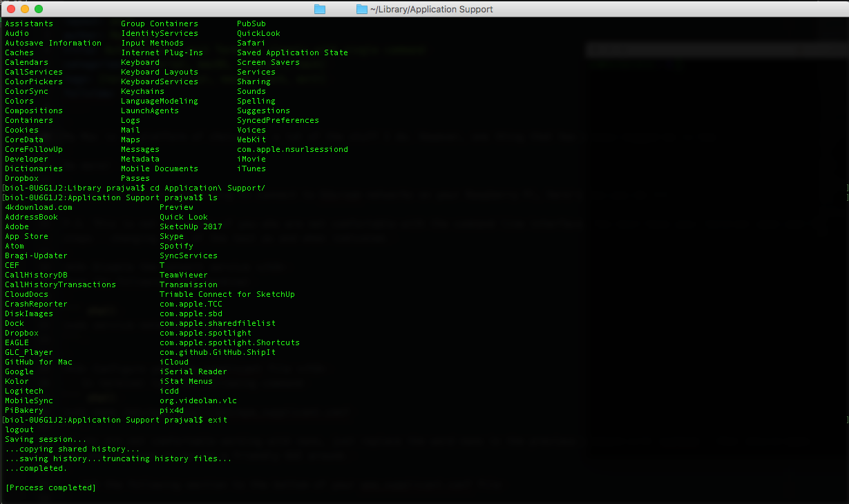Select the org.videolan.vlc entry
This screenshot has width=849, height=504.
click(x=198, y=400)
